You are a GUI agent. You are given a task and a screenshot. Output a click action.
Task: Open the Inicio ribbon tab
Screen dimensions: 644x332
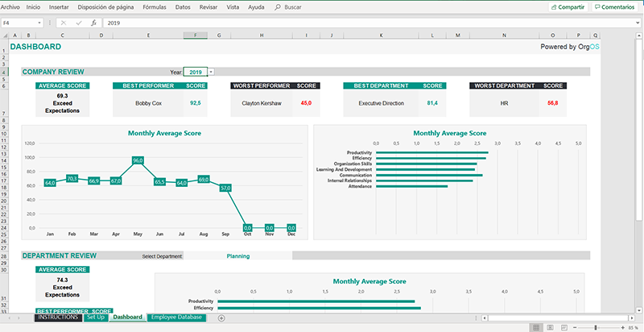click(x=33, y=7)
